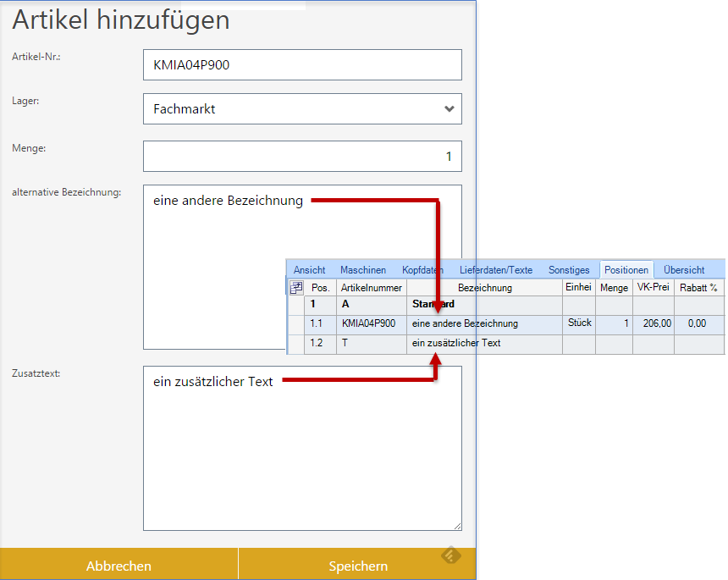Select the Lieferdaten/Texte tab
This screenshot has width=728, height=580.
(496, 270)
